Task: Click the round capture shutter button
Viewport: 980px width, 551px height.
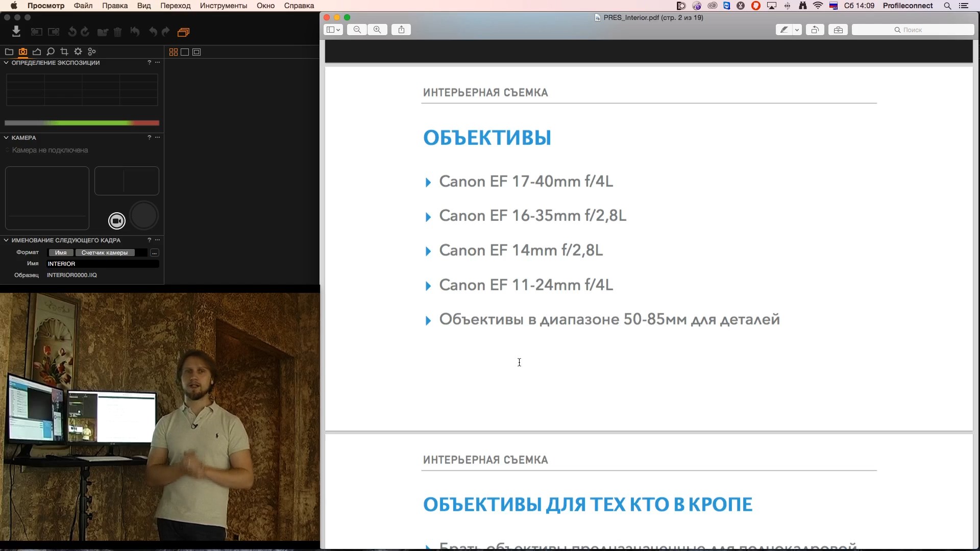Action: [x=144, y=215]
